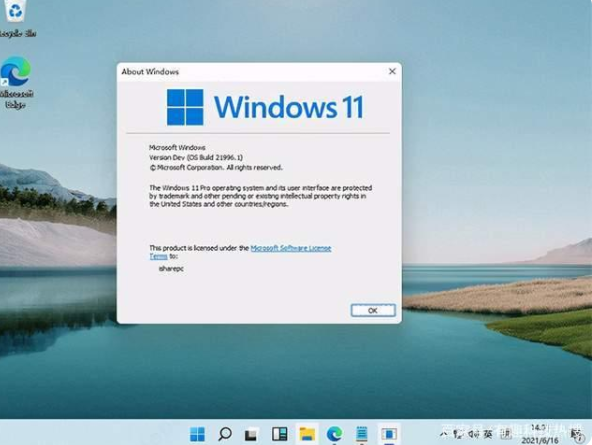592x445 pixels.
Task: Open the Widgets panel icon
Action: point(280,434)
